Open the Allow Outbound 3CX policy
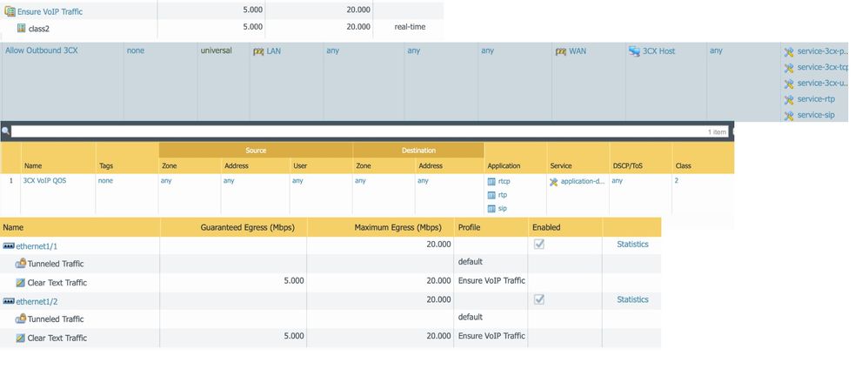 coord(41,51)
